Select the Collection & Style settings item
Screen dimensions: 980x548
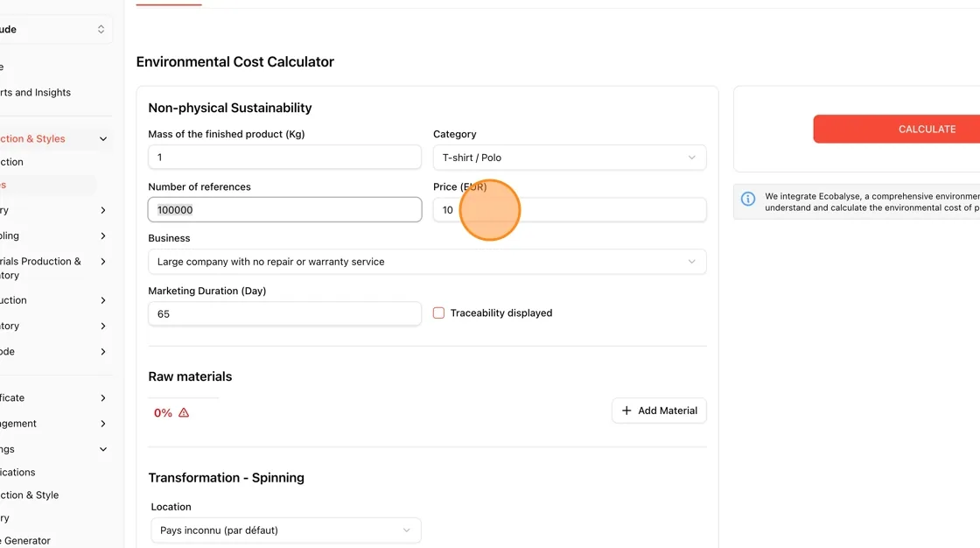point(30,495)
